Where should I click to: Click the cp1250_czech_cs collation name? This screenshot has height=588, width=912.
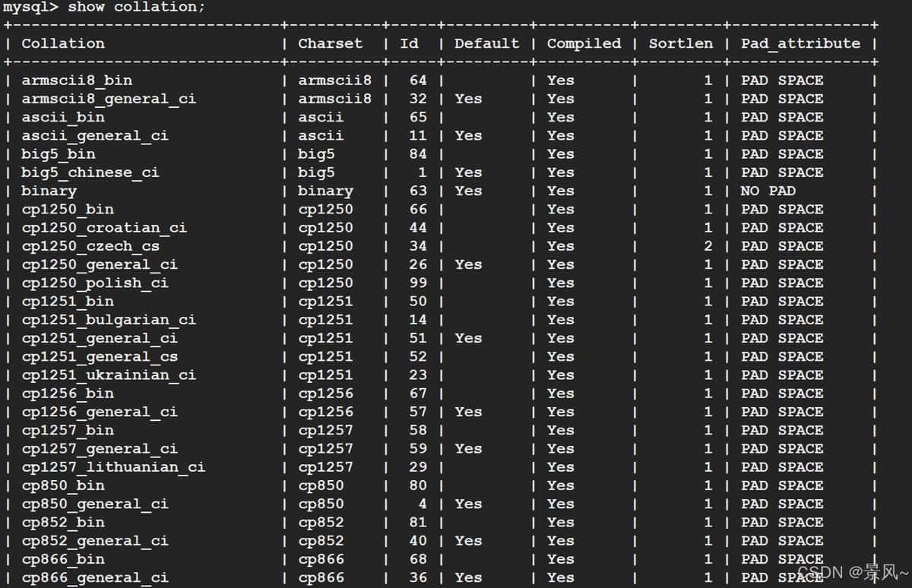tap(90, 245)
